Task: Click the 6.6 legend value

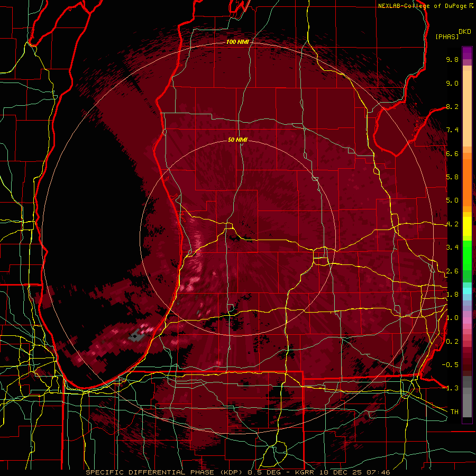Action: (452, 153)
